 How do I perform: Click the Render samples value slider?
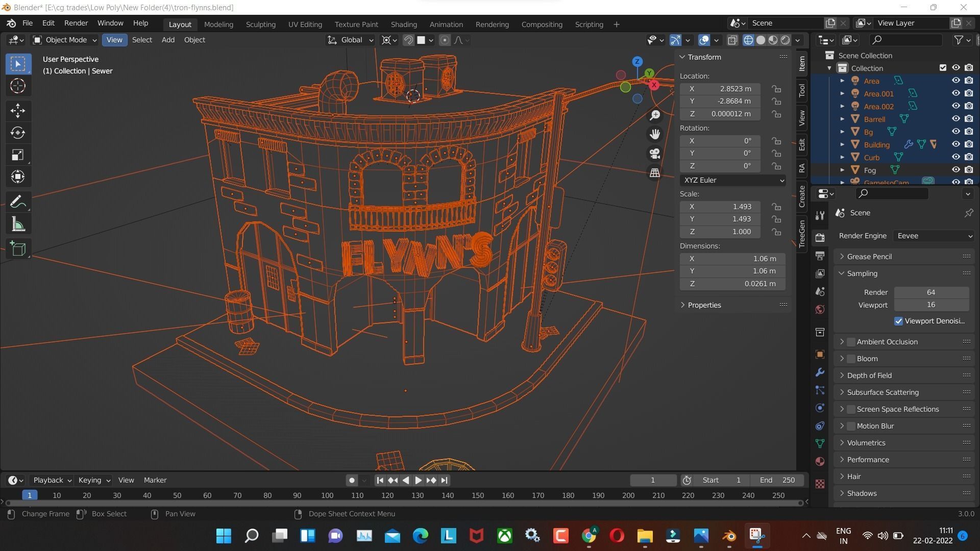point(931,292)
